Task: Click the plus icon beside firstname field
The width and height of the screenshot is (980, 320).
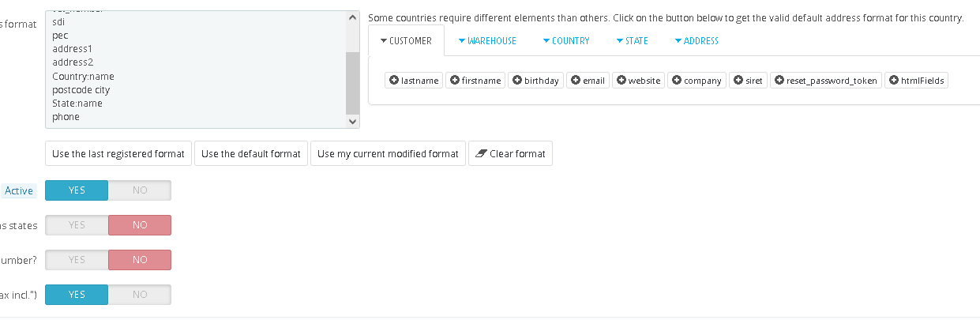Action: click(x=454, y=81)
